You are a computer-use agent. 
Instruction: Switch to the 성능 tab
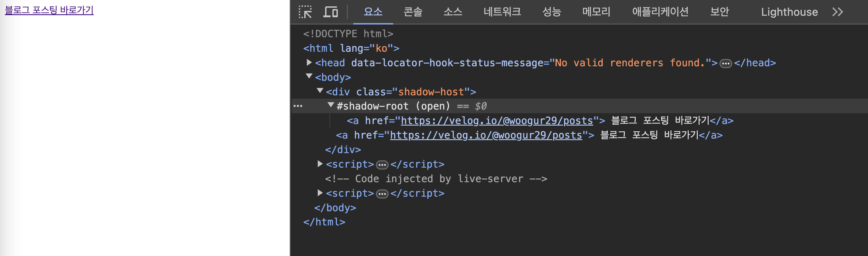pos(552,12)
